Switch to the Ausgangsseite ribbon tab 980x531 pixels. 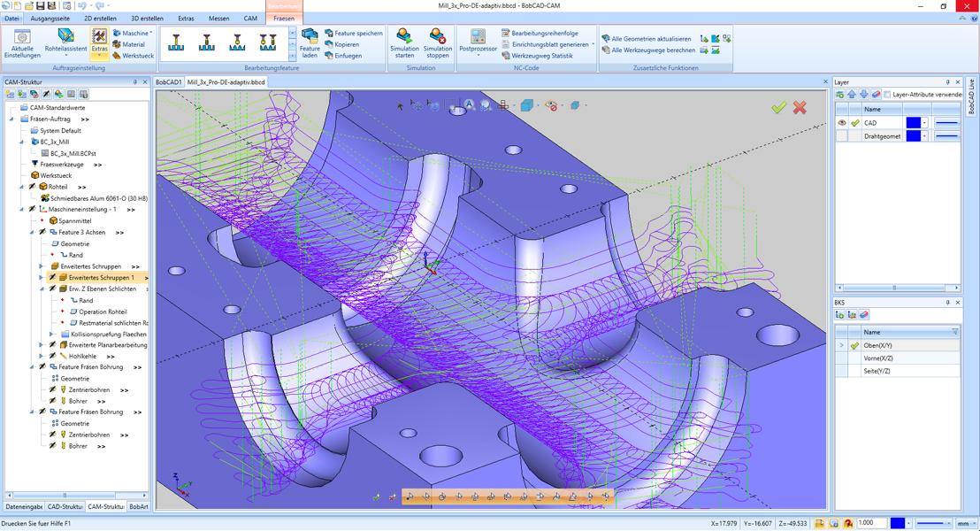pyautogui.click(x=50, y=19)
